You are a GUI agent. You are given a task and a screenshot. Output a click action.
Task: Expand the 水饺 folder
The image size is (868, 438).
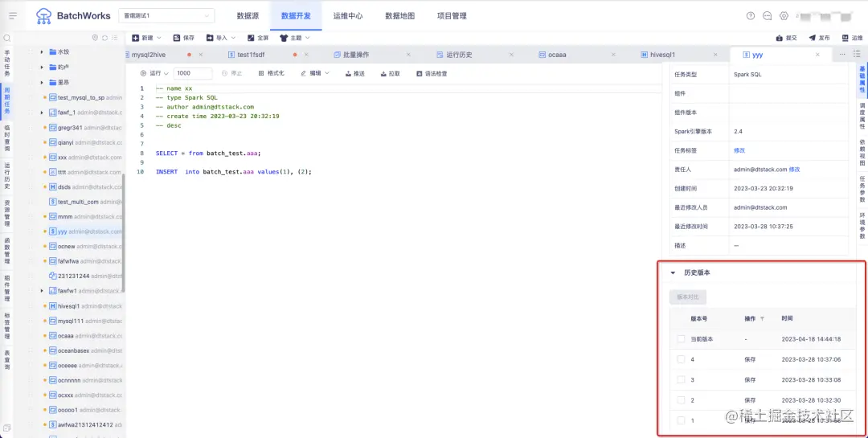(42, 51)
